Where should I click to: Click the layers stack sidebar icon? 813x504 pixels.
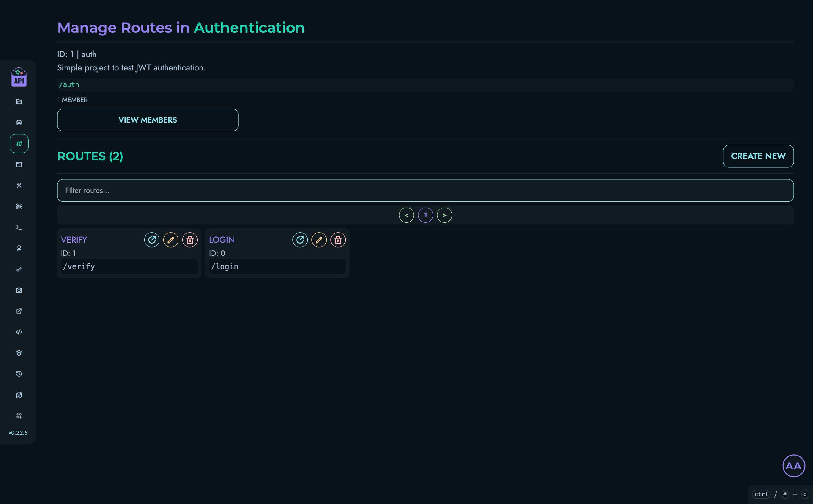19,353
